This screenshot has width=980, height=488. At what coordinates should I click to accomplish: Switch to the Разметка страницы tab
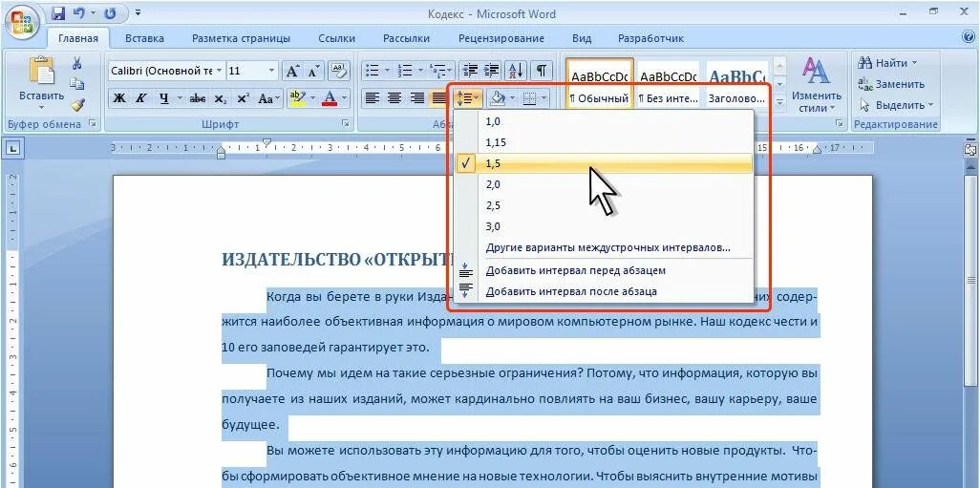pyautogui.click(x=241, y=38)
